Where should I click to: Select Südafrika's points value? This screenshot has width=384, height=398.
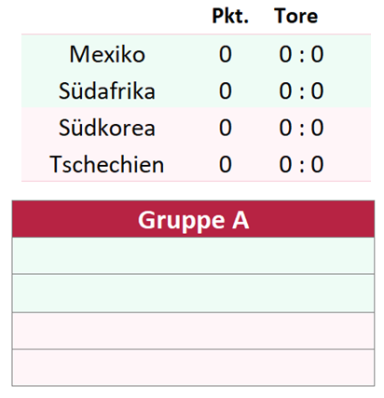click(x=225, y=91)
